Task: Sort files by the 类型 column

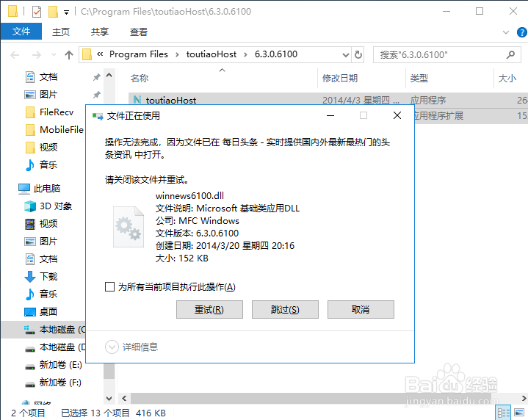Action: click(419, 79)
